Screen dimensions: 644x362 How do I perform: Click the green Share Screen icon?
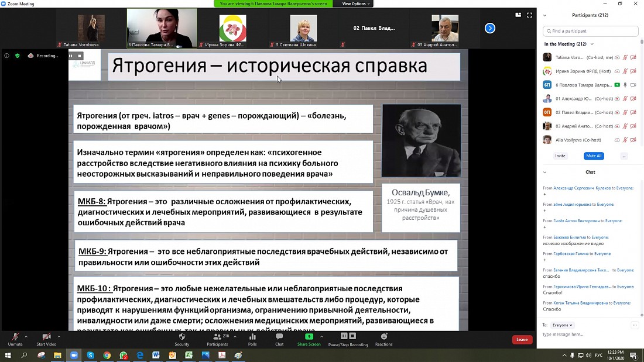point(309,336)
